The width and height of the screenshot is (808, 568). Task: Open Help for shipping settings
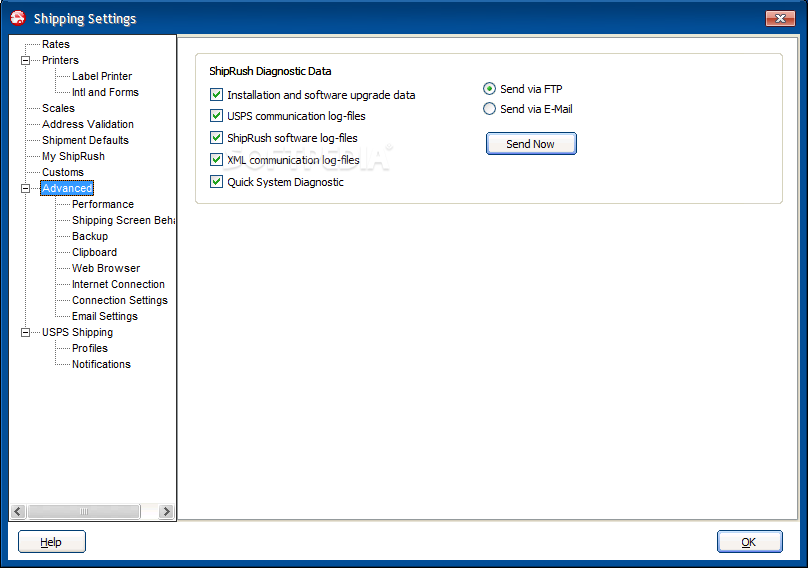(x=52, y=542)
